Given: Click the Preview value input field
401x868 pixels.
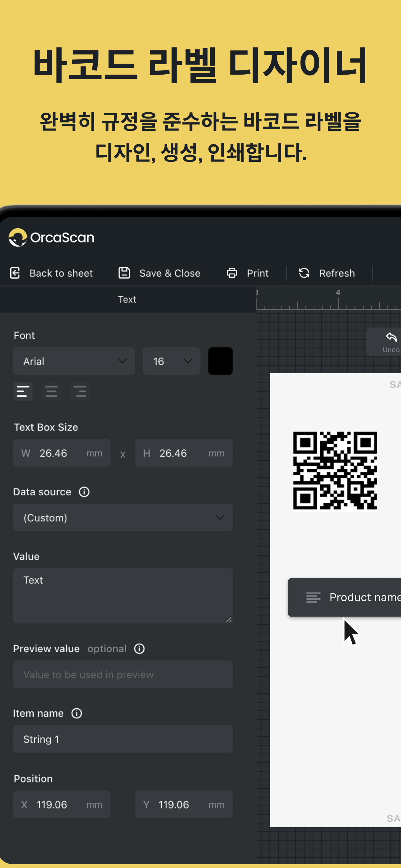Looking at the screenshot, I should [x=123, y=675].
